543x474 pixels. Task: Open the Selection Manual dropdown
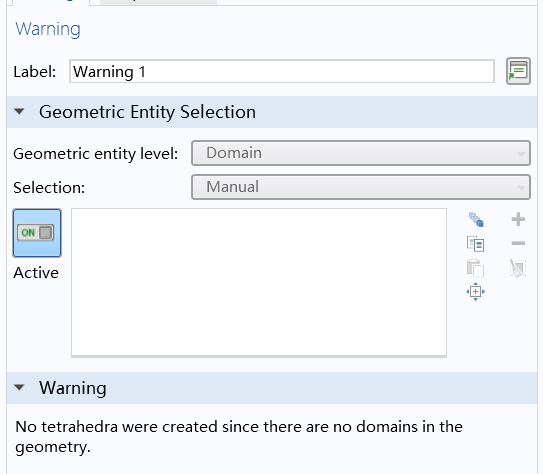360,187
